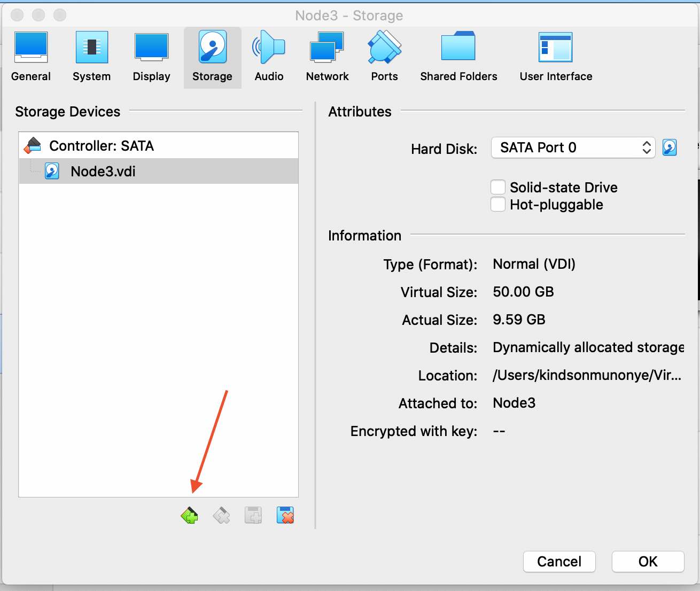This screenshot has height=591, width=700.
Task: Click the choose virtual hard disk icon
Action: click(670, 147)
